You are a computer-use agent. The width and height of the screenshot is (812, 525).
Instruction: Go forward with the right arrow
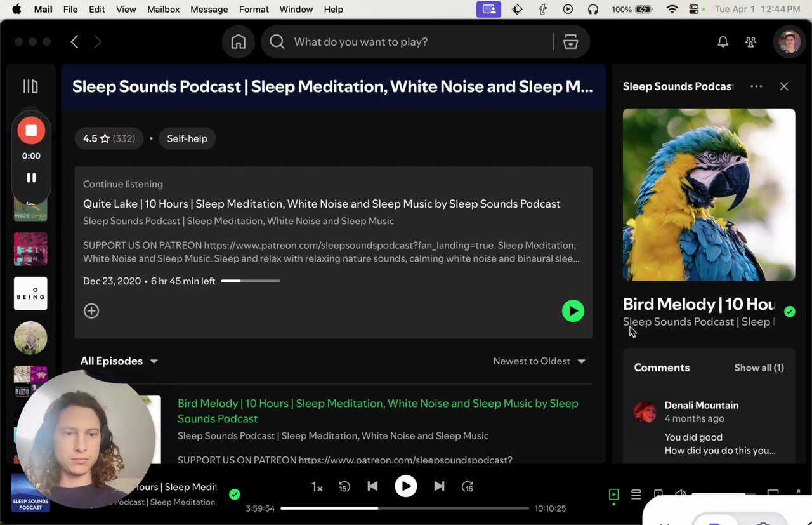(98, 42)
